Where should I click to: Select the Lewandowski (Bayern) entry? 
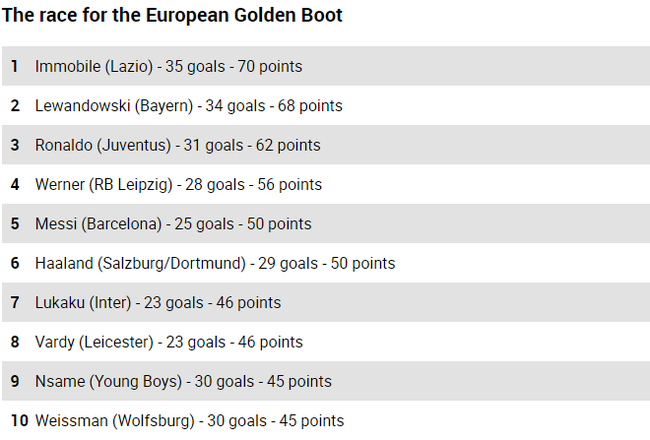coord(326,105)
